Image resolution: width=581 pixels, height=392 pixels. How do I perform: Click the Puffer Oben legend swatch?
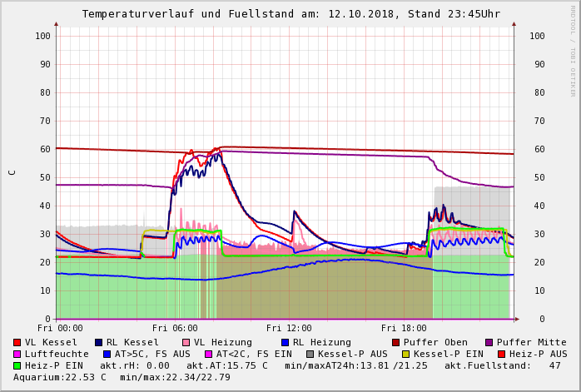click(x=396, y=342)
